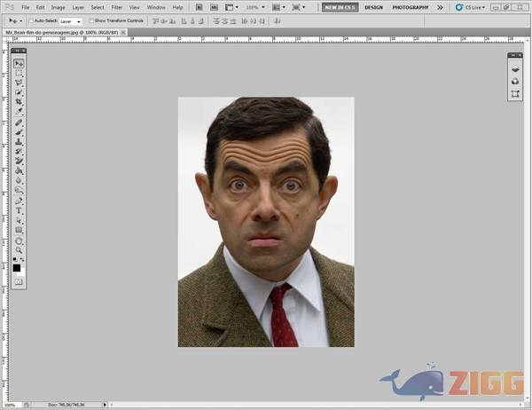
Task: Open the Adjustments panel from dock
Action: [x=515, y=82]
